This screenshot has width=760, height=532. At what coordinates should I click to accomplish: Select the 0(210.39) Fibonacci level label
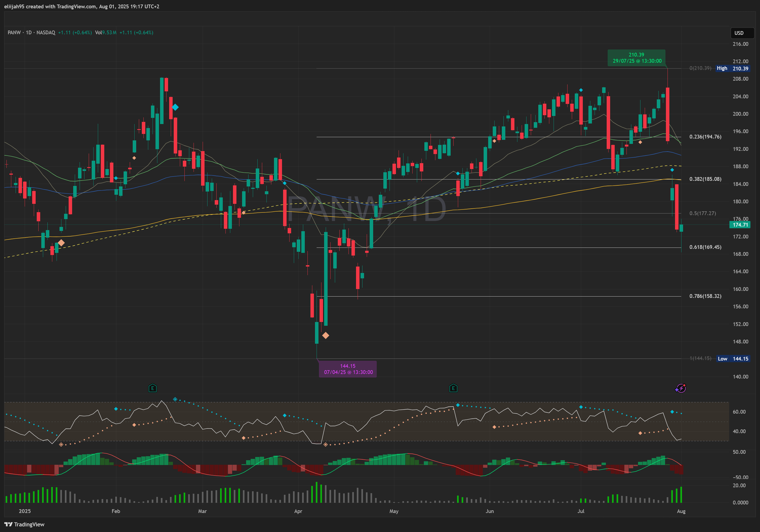[700, 68]
